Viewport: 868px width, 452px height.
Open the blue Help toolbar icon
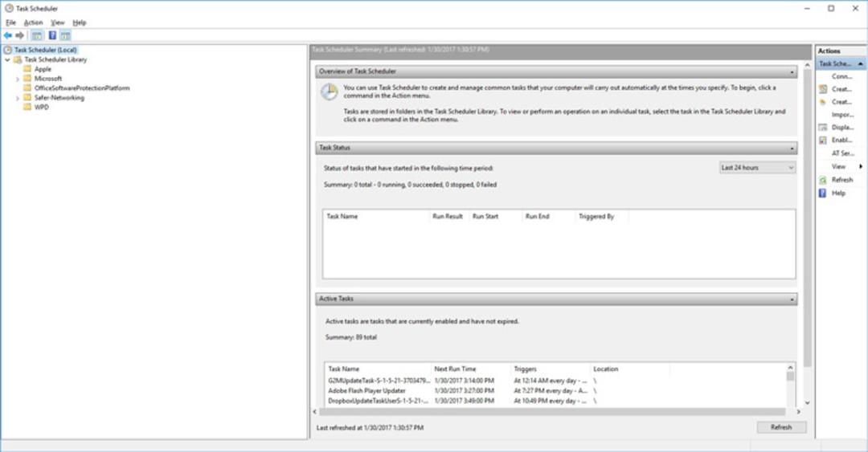click(x=52, y=35)
